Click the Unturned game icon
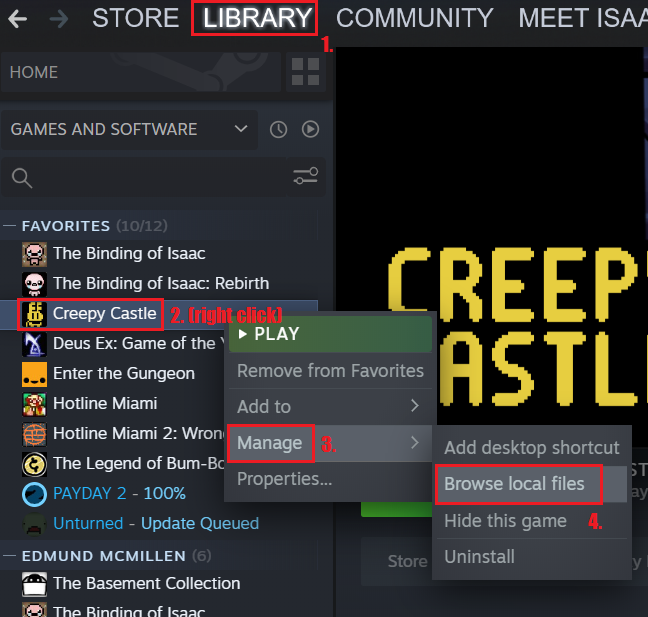This screenshot has height=617, width=648. tap(34, 524)
